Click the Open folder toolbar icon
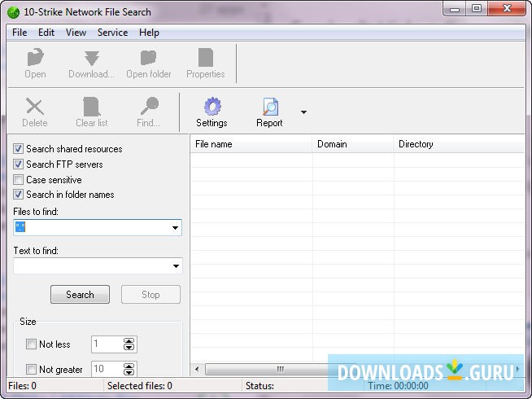This screenshot has width=532, height=399. click(x=148, y=57)
